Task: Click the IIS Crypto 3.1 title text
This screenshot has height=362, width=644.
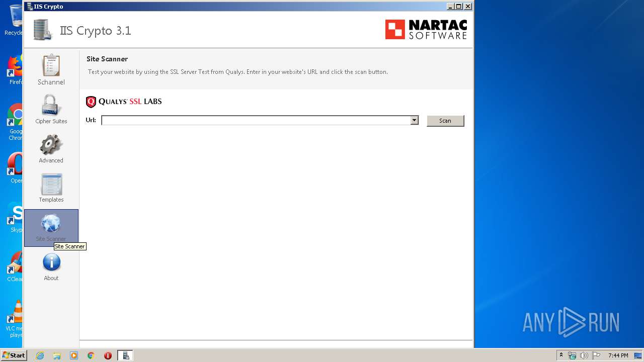Action: (95, 31)
